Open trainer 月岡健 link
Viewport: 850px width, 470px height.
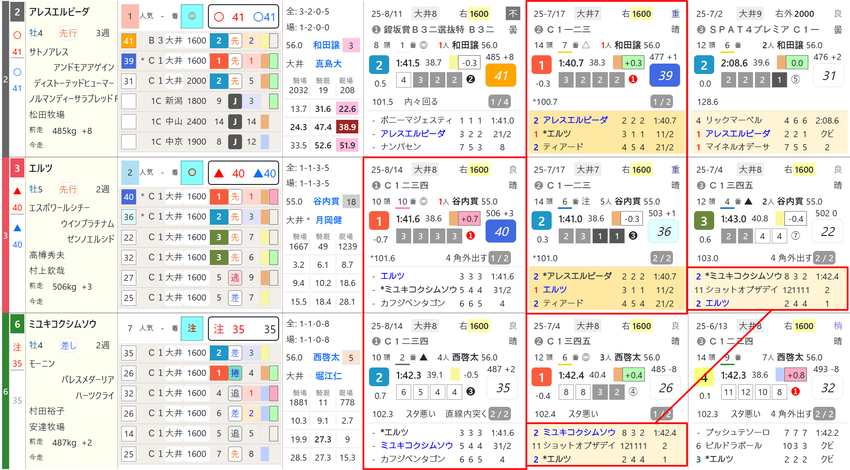point(329,220)
